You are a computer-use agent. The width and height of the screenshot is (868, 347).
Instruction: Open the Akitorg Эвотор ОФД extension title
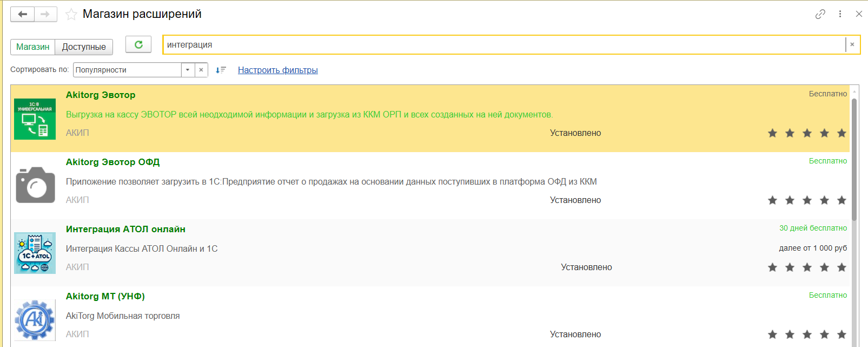click(113, 162)
